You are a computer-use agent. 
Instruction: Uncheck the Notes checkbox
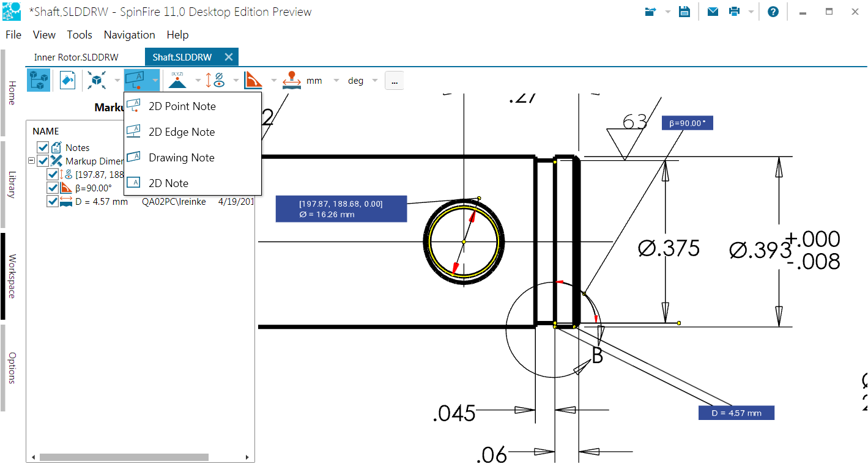pyautogui.click(x=43, y=147)
